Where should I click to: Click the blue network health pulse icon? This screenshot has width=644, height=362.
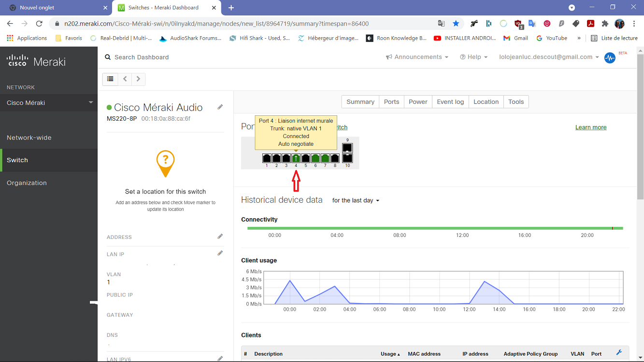click(610, 58)
